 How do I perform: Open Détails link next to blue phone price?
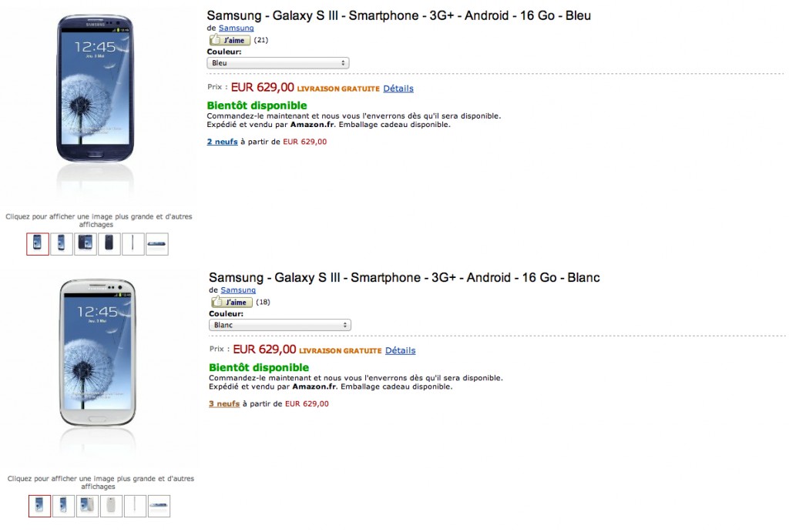[x=398, y=89]
